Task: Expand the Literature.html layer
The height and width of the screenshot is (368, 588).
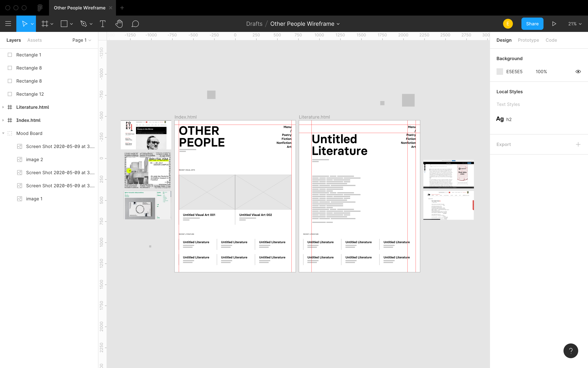Action: click(x=3, y=107)
